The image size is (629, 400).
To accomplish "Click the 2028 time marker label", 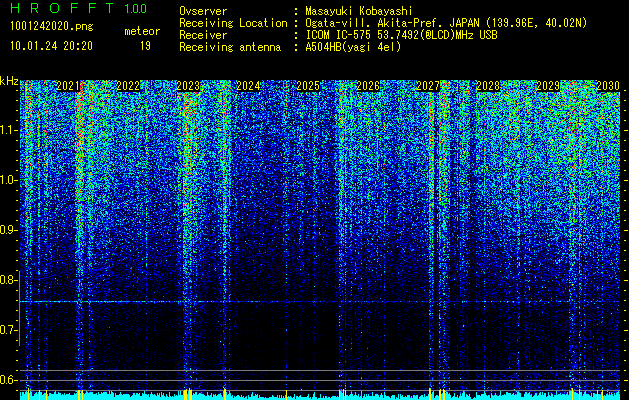I will pyautogui.click(x=488, y=86).
